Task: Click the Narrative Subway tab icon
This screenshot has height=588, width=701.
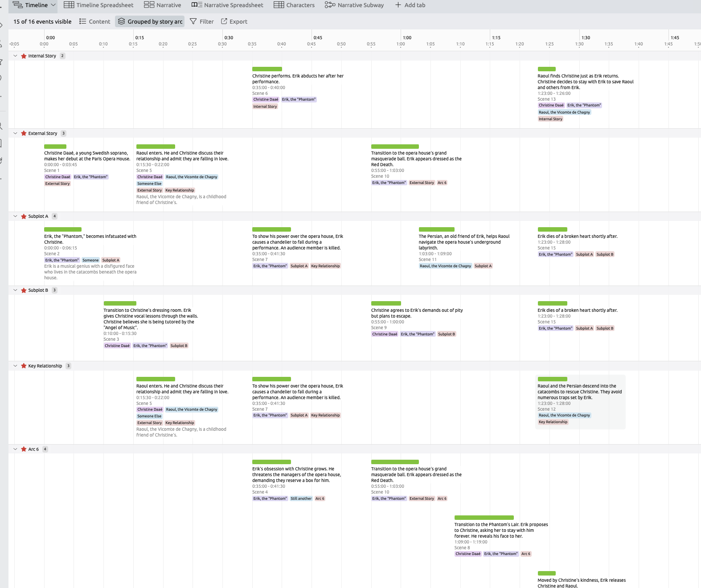Action: pyautogui.click(x=330, y=5)
